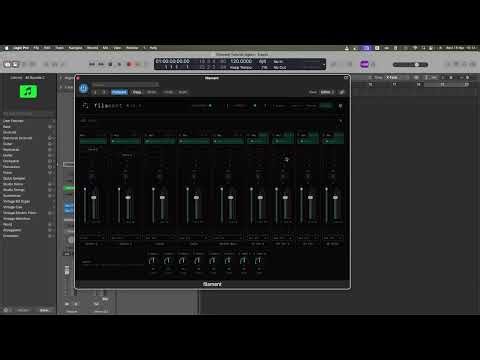Screen dimensions: 480x360
Task: Click the 120.0000 tempo value in the LCD
Action: coord(241,61)
